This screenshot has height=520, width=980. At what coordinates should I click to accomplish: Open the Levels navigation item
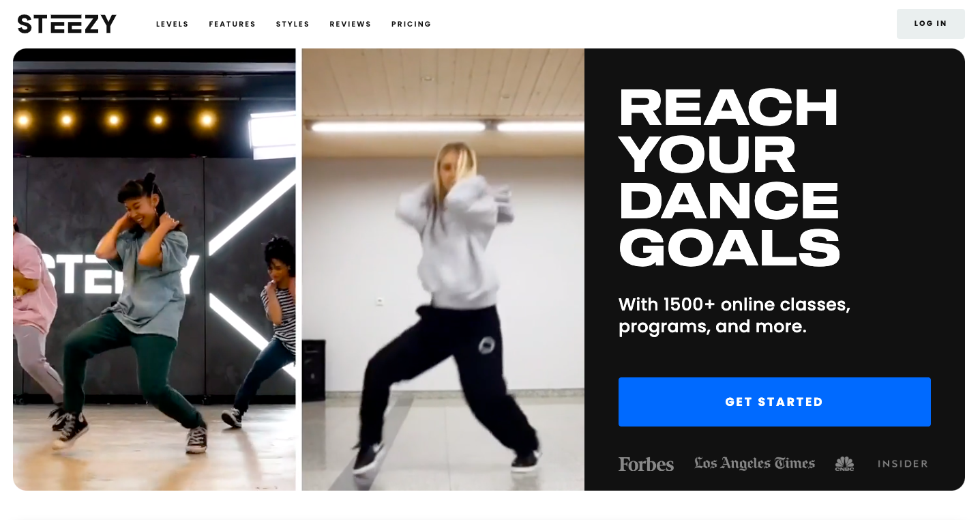173,24
